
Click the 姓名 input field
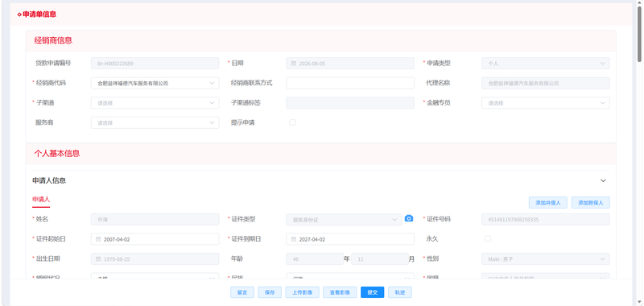155,219
